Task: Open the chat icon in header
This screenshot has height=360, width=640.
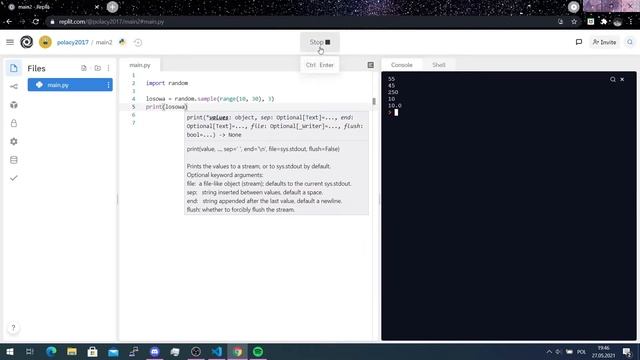Action: click(579, 42)
